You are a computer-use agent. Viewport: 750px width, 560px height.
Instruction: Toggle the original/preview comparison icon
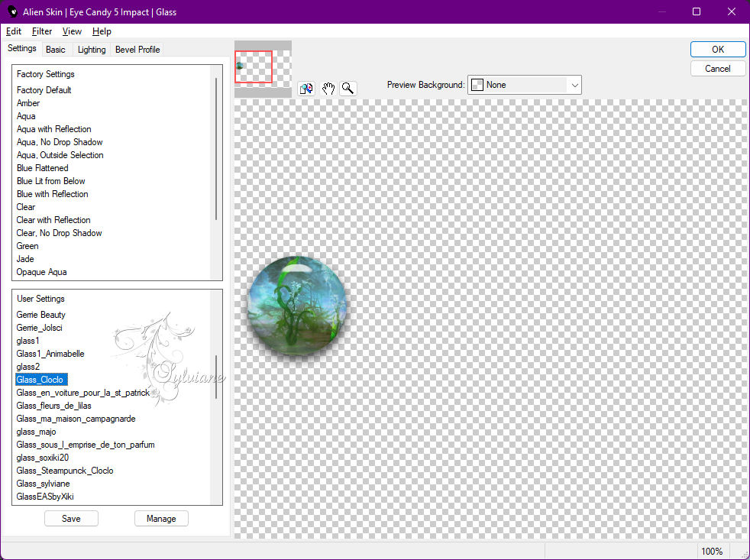tap(306, 89)
